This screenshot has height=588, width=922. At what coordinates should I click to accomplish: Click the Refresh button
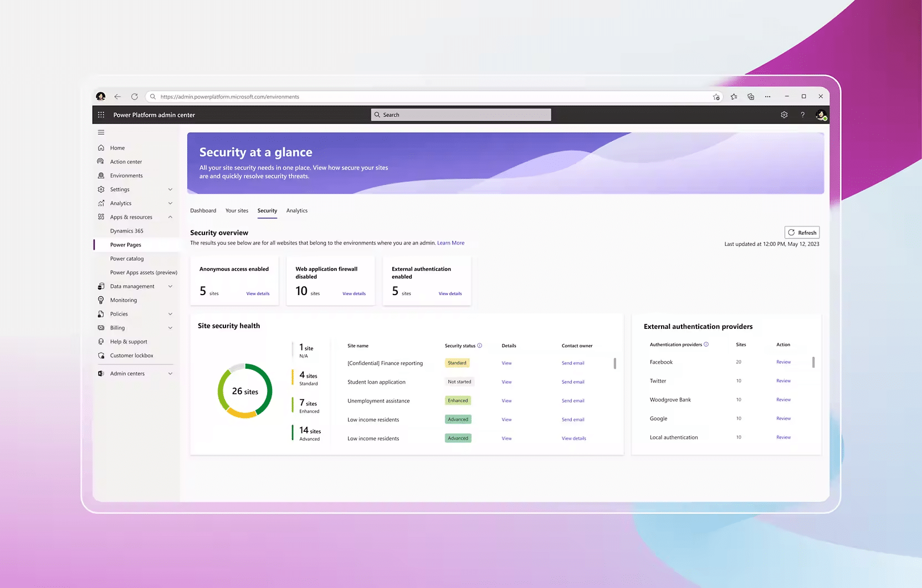point(802,232)
